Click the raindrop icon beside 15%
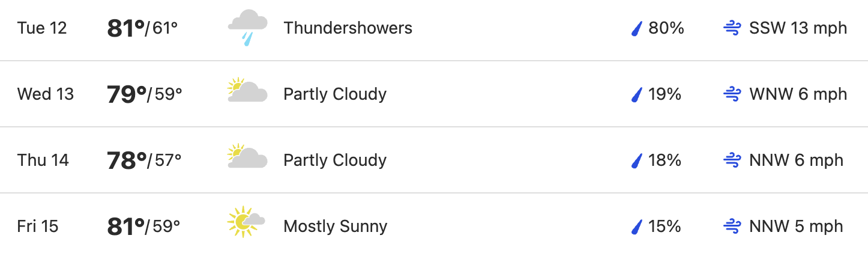The width and height of the screenshot is (868, 256). pyautogui.click(x=637, y=227)
